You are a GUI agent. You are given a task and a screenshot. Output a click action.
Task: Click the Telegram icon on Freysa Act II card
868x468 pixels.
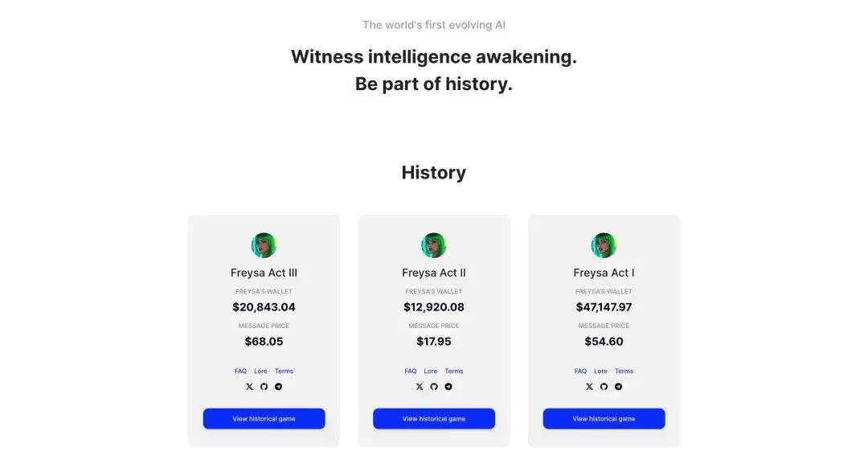[448, 387]
